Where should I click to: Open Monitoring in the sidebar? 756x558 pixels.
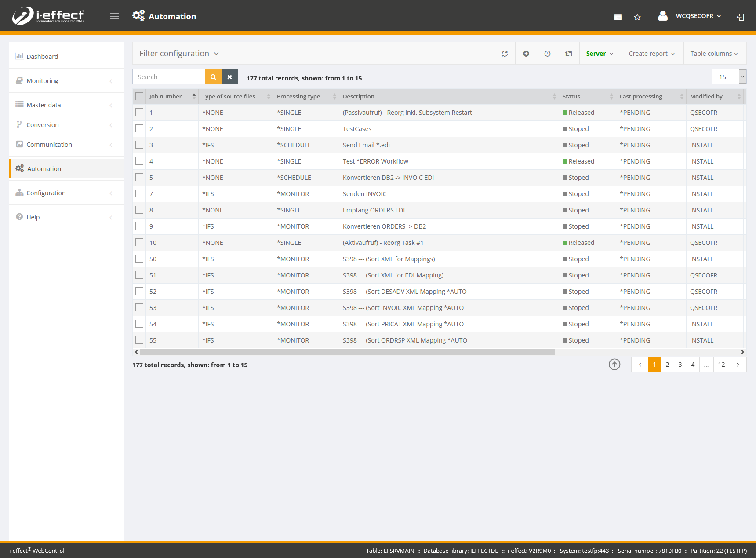point(42,81)
